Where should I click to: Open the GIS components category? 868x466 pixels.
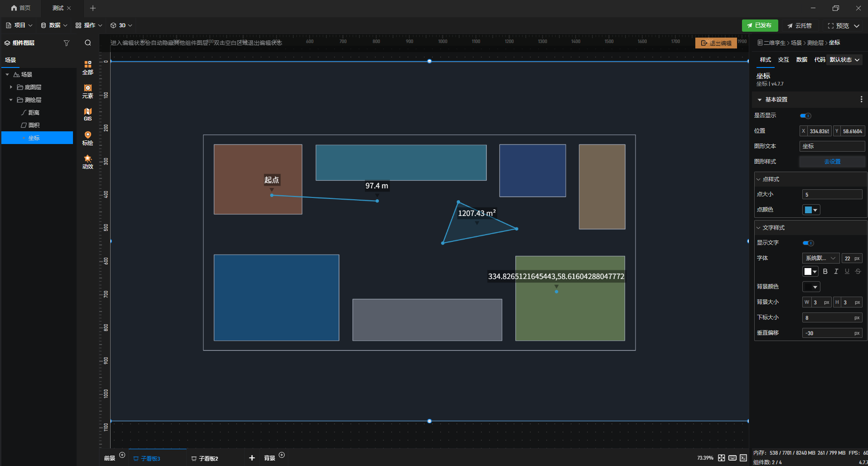(x=87, y=115)
